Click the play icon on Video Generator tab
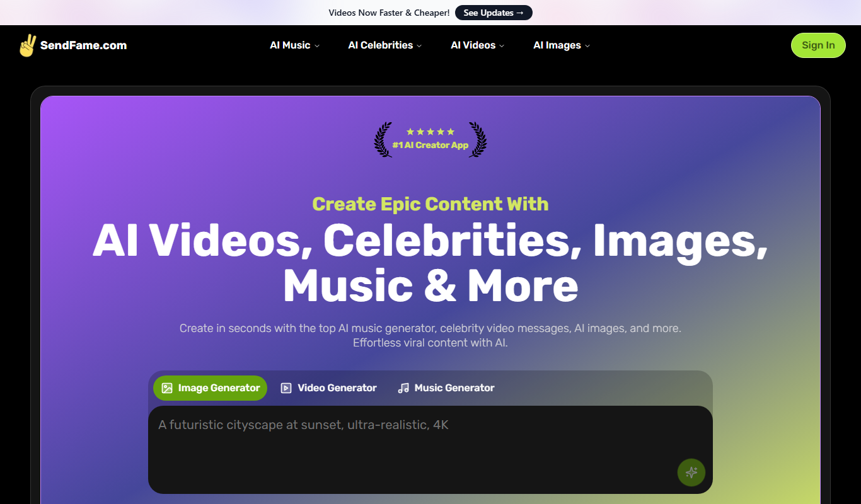861x504 pixels. click(286, 388)
